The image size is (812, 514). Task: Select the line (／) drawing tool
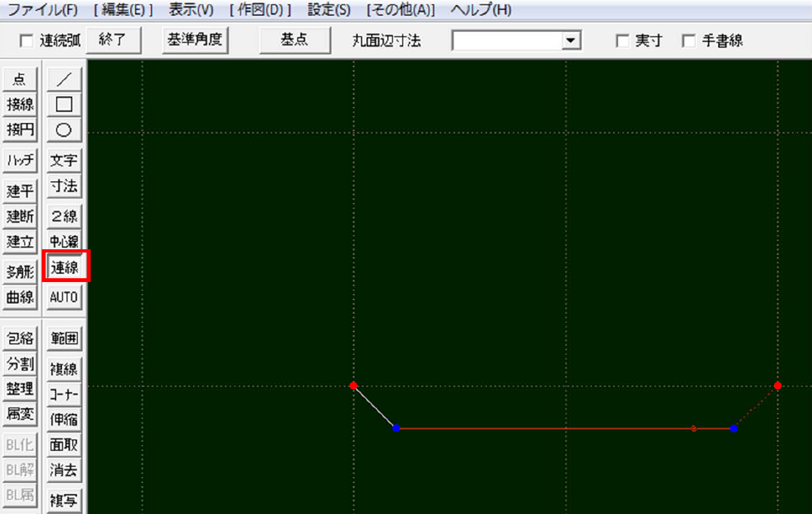64,80
